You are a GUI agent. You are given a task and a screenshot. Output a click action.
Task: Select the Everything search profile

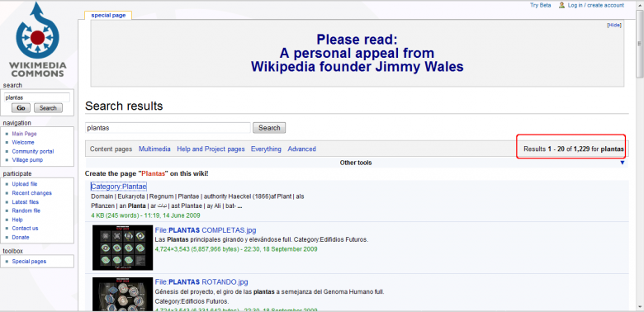[x=266, y=149]
